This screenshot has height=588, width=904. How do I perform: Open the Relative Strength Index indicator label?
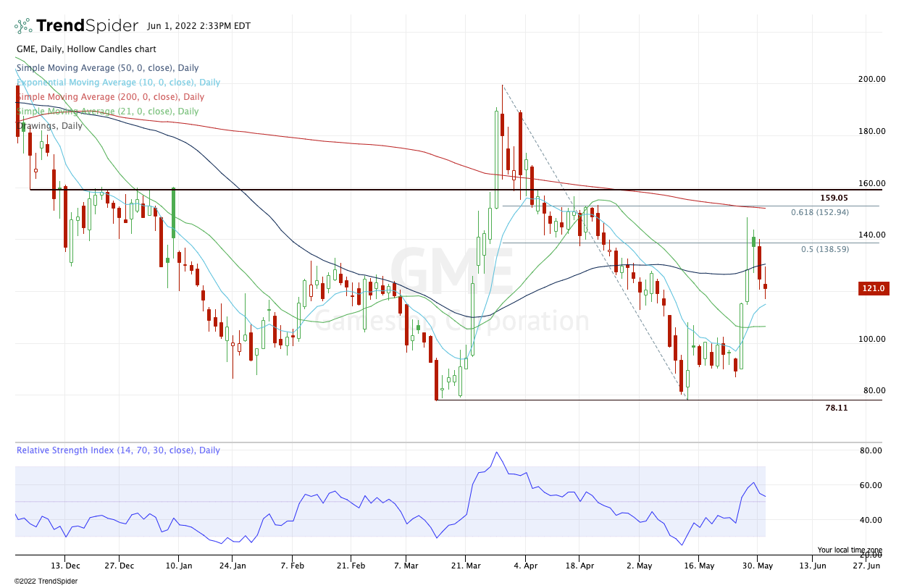click(118, 450)
